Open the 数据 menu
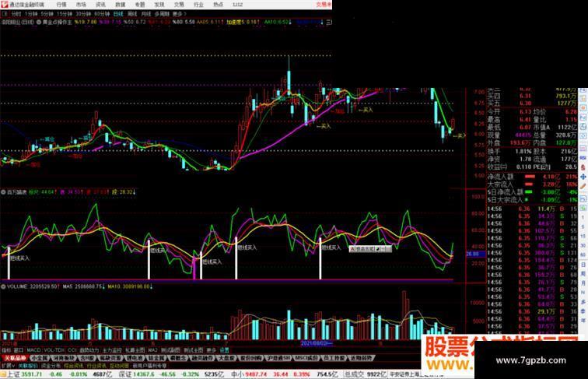The image size is (588, 379). pyautogui.click(x=121, y=5)
